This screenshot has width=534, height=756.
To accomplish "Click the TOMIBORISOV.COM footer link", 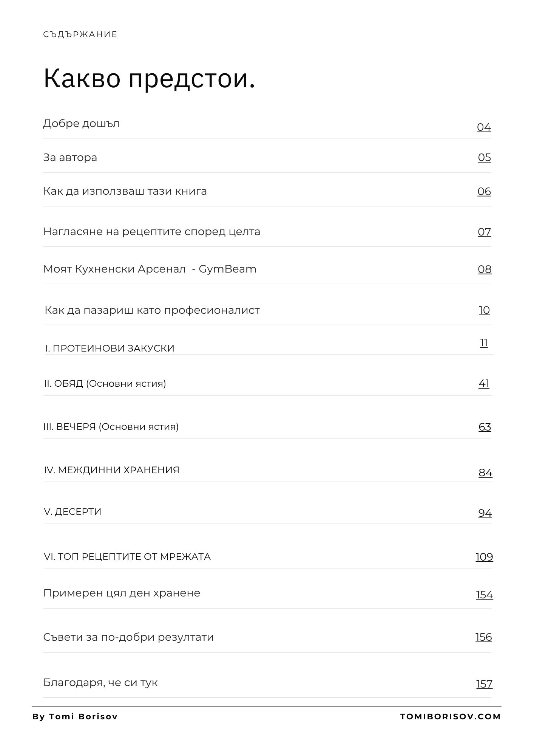I will click(451, 717).
